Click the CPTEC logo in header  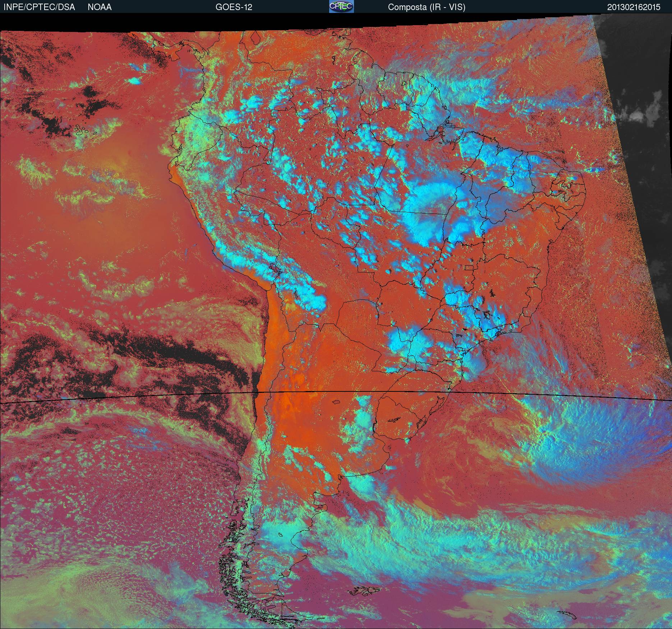click(341, 7)
